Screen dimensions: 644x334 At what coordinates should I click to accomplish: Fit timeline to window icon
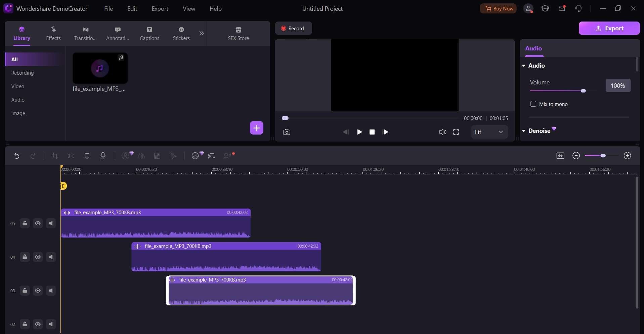[560, 156]
